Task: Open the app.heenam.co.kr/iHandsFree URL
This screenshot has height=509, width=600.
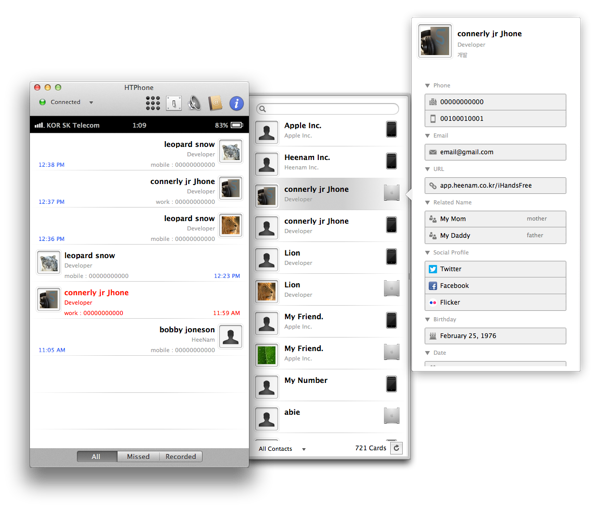Action: [496, 185]
